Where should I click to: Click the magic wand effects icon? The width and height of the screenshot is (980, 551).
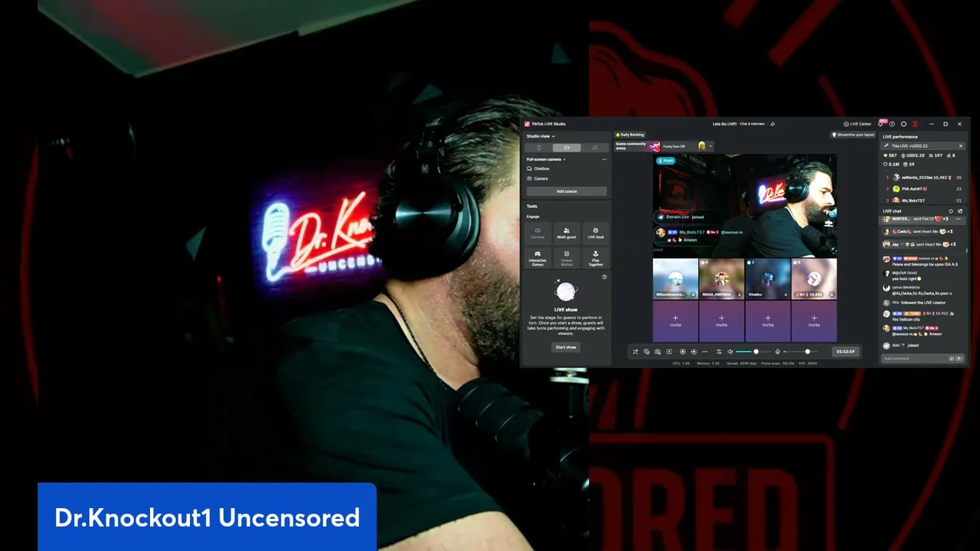(x=635, y=352)
